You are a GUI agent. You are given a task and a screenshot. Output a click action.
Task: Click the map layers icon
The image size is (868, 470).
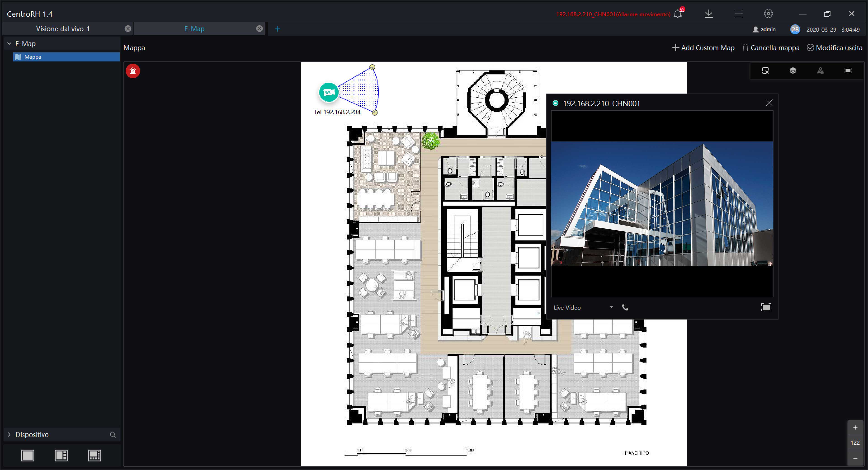coord(793,70)
